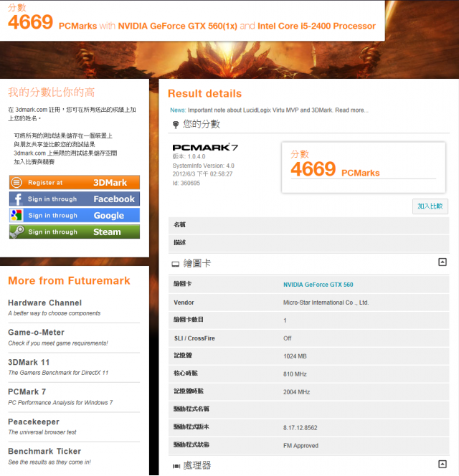The width and height of the screenshot is (459, 476).
Task: Sign in through Google
Action: [75, 215]
